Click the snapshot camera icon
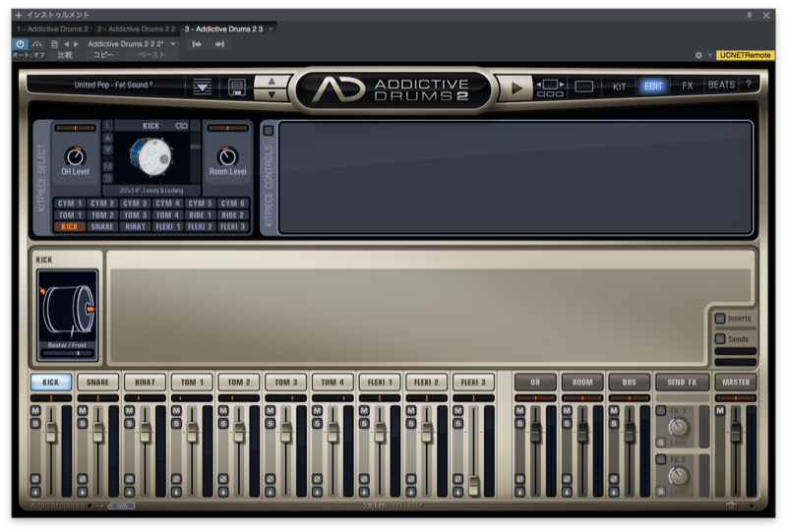 (x=731, y=505)
